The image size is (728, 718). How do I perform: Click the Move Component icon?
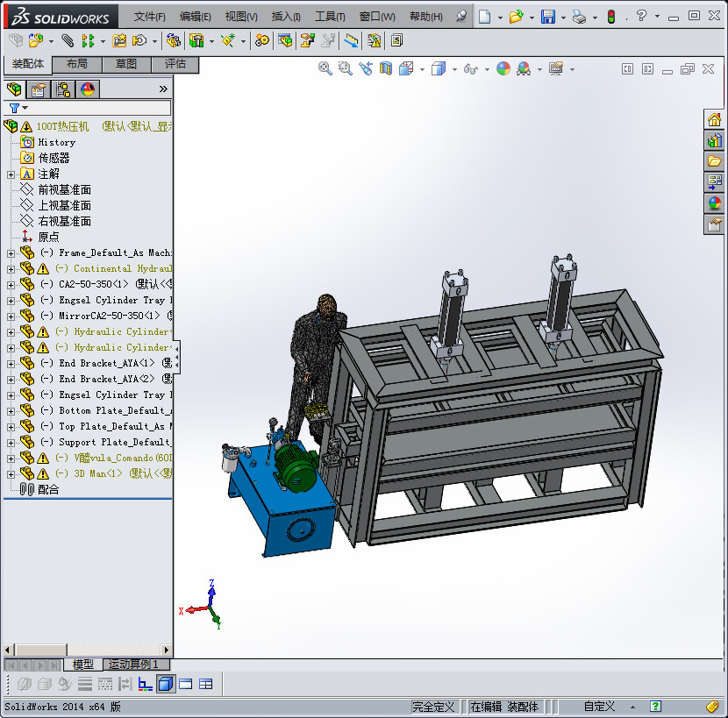coord(139,41)
